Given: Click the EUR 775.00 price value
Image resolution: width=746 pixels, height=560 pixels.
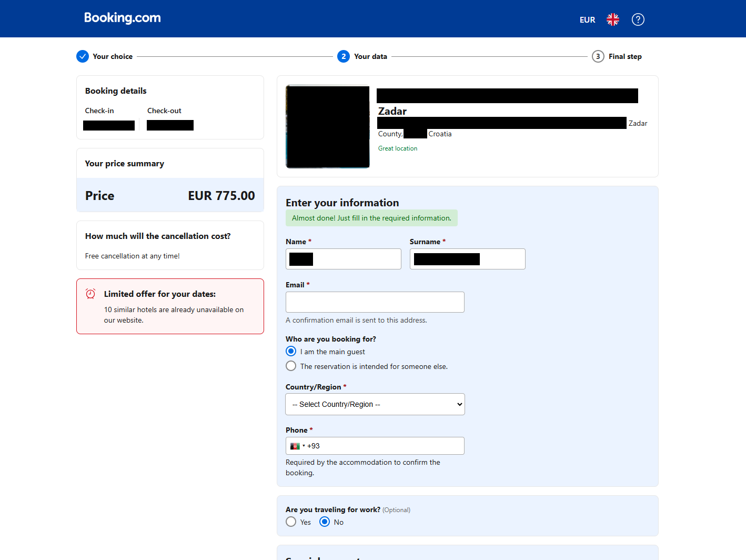Looking at the screenshot, I should tap(221, 196).
